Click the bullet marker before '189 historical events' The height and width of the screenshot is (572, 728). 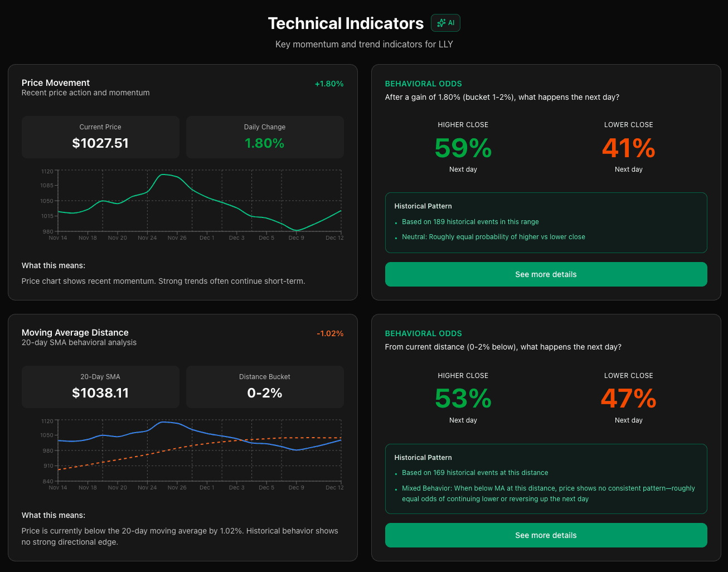pos(396,222)
